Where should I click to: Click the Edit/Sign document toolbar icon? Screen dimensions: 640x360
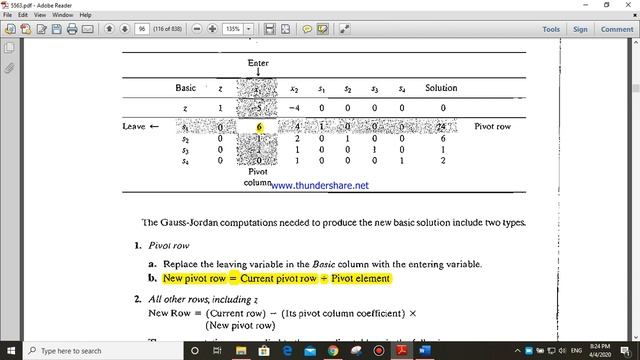[41, 29]
